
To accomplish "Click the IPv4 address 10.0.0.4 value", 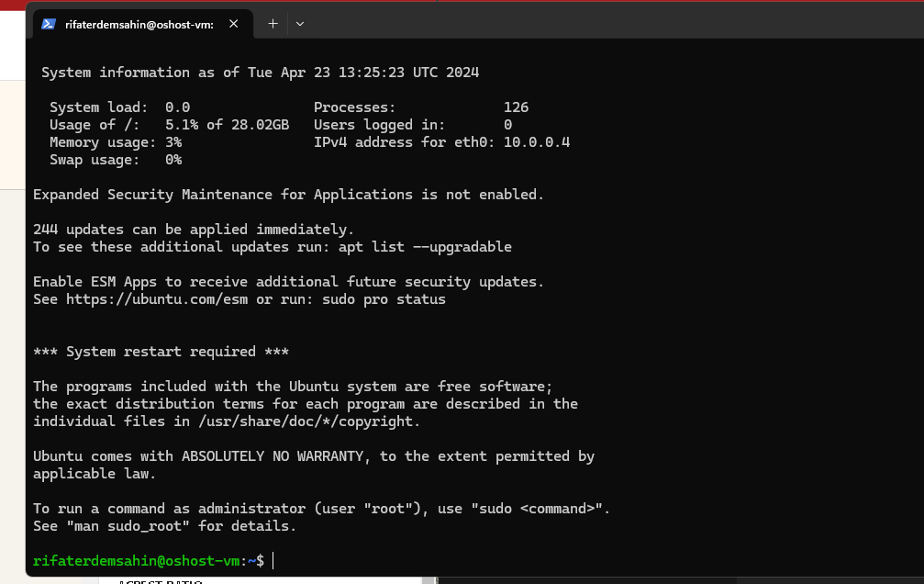I will click(536, 142).
